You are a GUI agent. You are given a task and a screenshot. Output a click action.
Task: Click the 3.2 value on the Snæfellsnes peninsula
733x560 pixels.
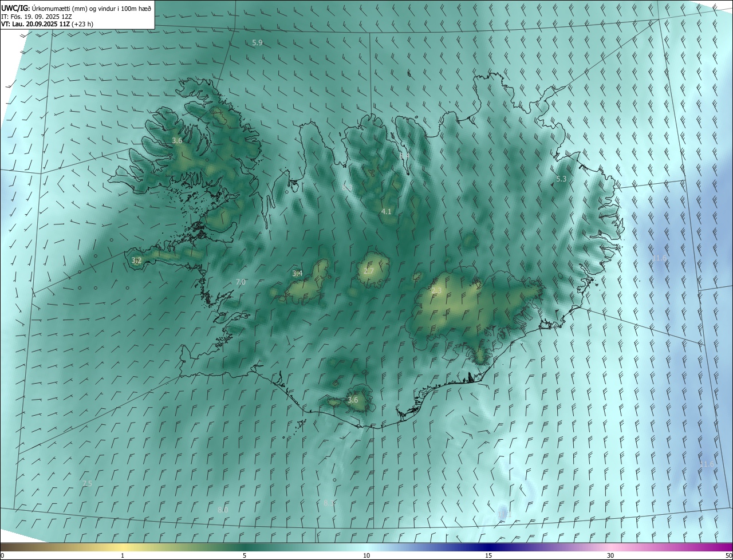click(x=136, y=261)
